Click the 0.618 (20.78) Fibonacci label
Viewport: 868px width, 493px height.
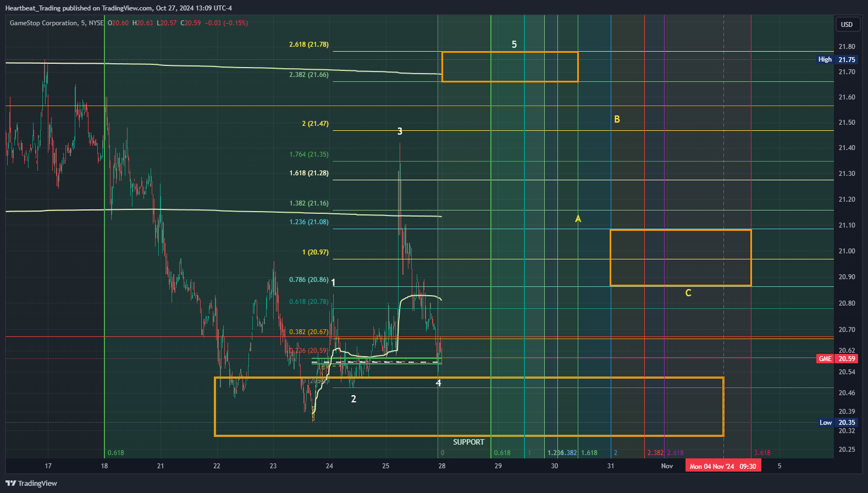[x=309, y=302]
